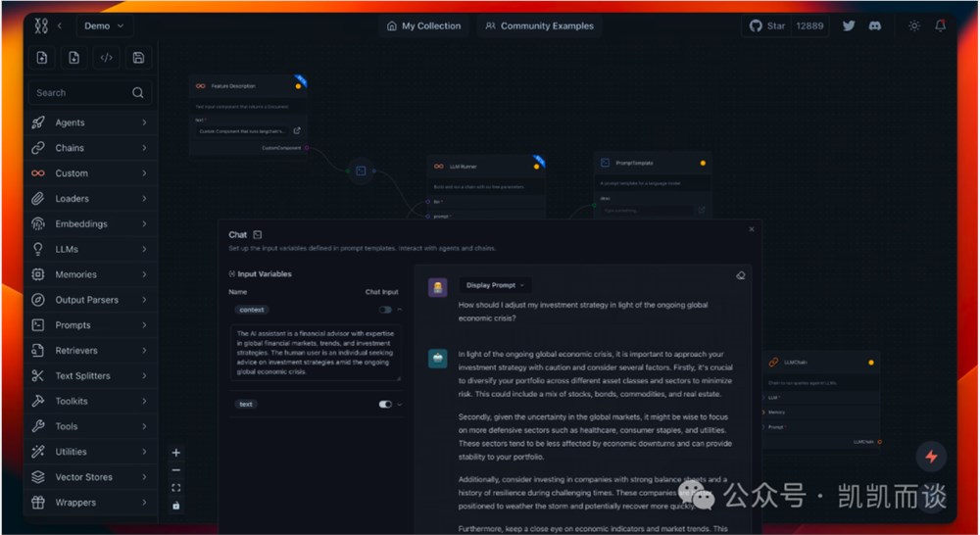Screen dimensions: 980x535
Task: Expand the Output Parsers category
Action: point(90,300)
